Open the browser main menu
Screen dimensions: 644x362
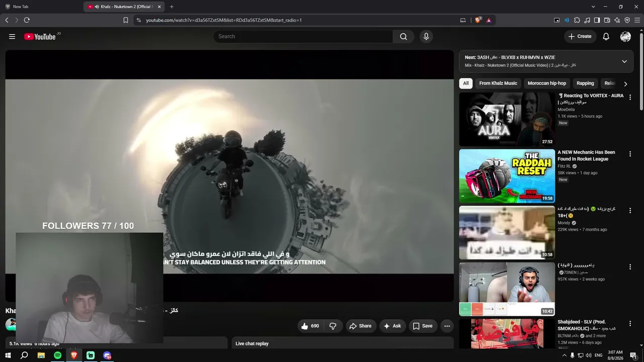(x=637, y=20)
